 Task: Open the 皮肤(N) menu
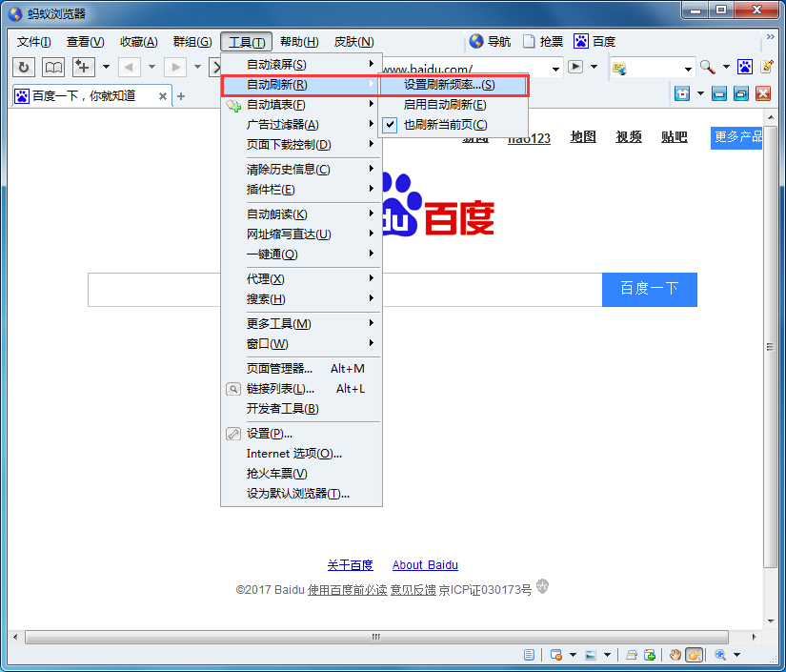[x=353, y=41]
